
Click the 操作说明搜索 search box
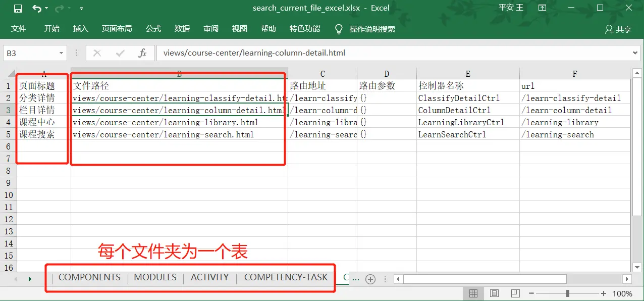372,29
